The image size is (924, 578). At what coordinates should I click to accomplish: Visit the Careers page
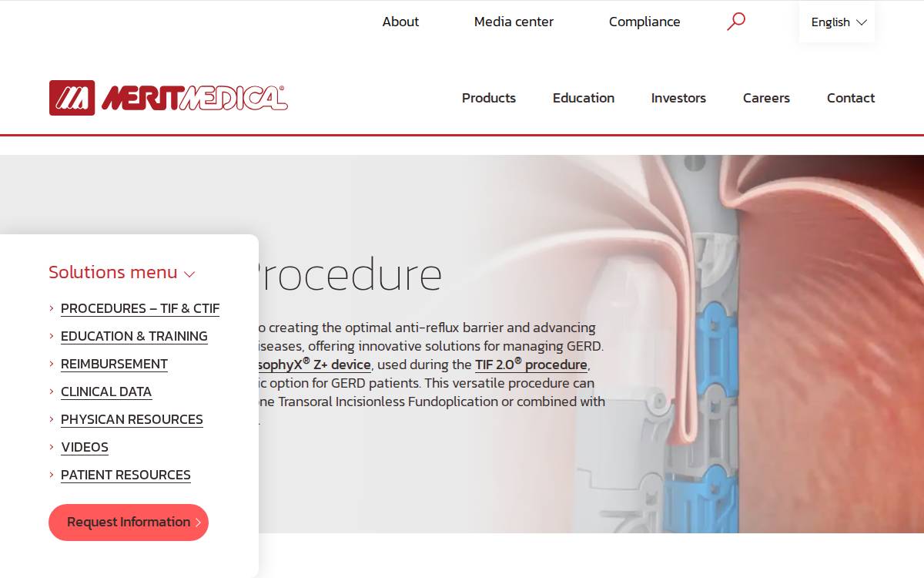[x=766, y=98]
